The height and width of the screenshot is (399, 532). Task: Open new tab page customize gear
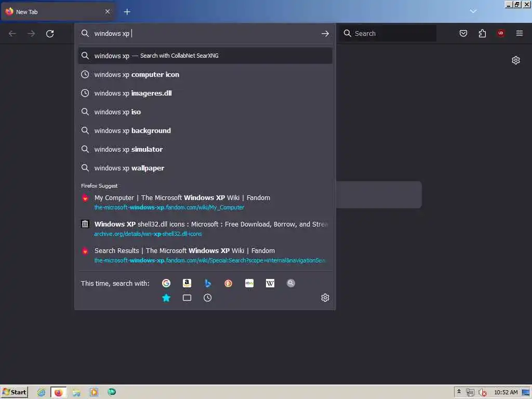click(x=516, y=60)
